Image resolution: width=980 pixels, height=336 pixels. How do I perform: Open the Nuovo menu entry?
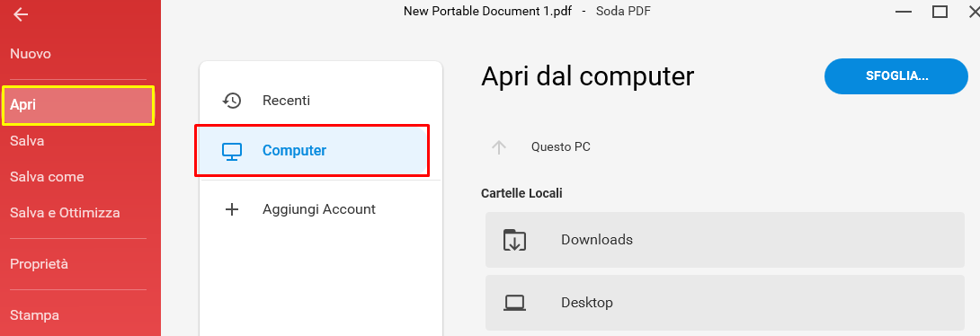tap(31, 54)
